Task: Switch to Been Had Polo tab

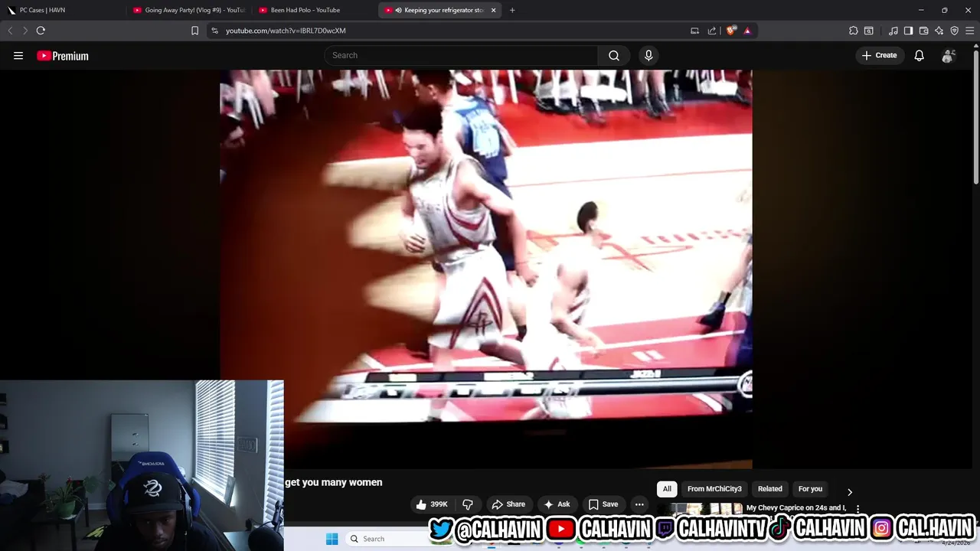Action: pos(314,10)
